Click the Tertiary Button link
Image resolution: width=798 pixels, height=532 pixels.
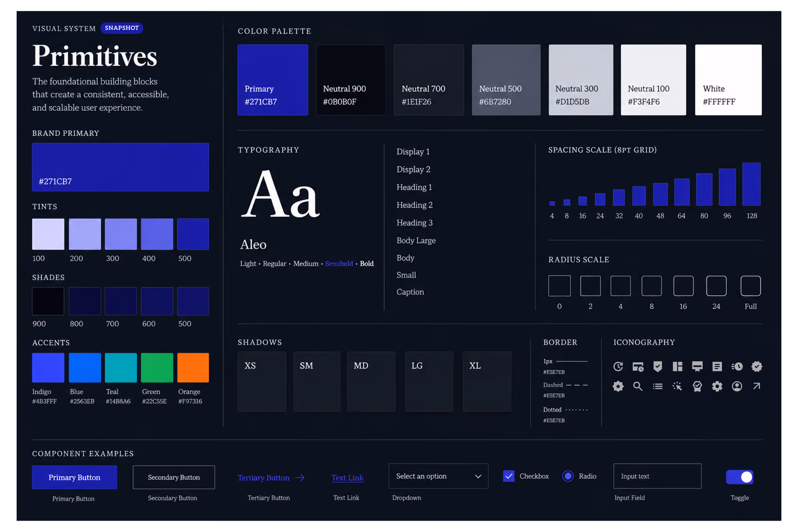click(x=263, y=478)
